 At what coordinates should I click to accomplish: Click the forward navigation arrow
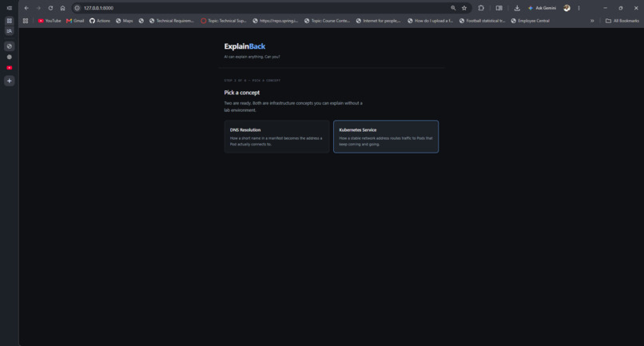[x=38, y=8]
